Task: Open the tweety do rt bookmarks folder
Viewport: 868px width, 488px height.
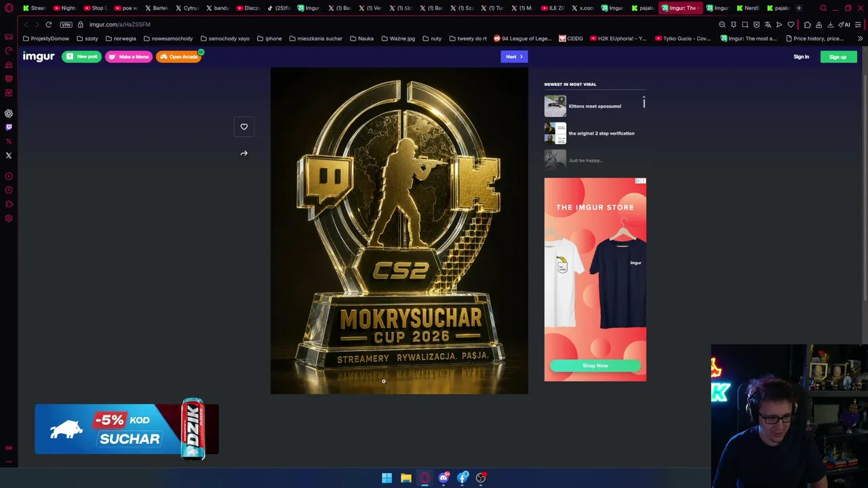Action: click(x=468, y=39)
